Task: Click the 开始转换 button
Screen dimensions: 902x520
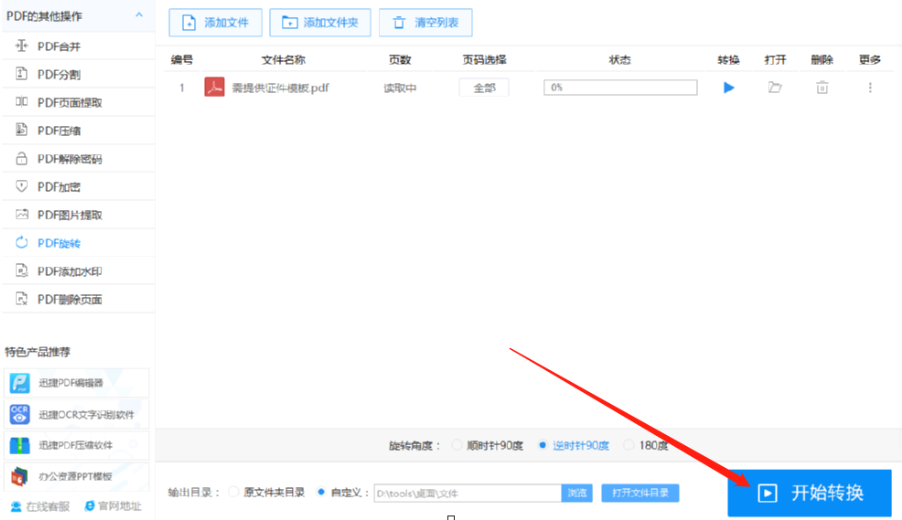Action: tap(809, 493)
